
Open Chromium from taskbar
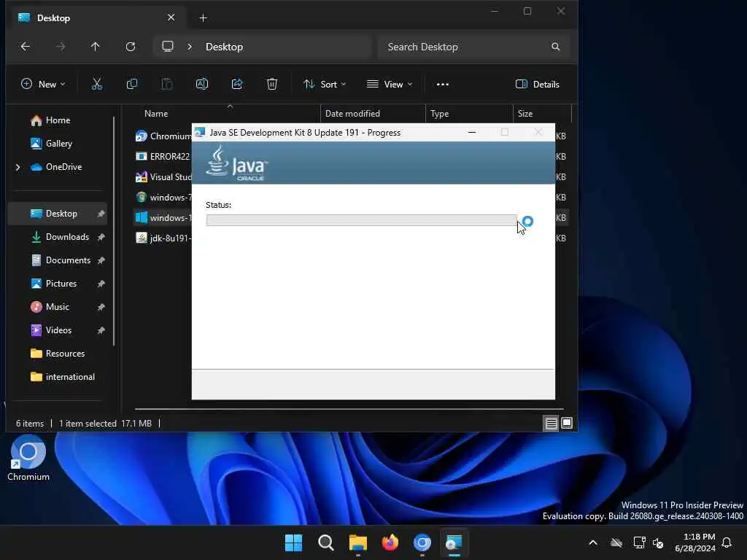(x=422, y=542)
